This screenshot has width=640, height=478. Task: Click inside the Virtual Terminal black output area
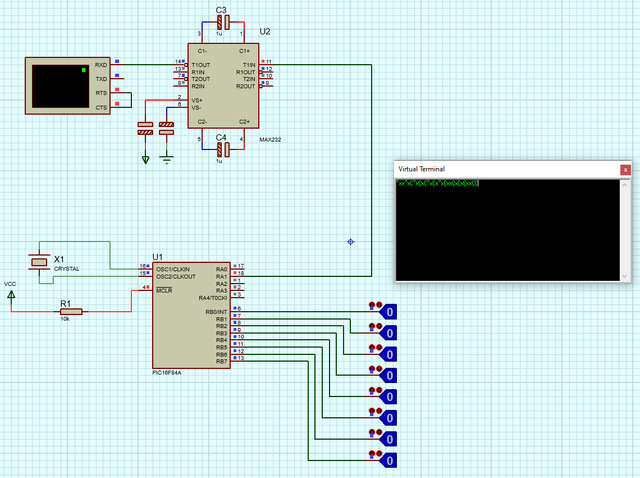(508, 230)
